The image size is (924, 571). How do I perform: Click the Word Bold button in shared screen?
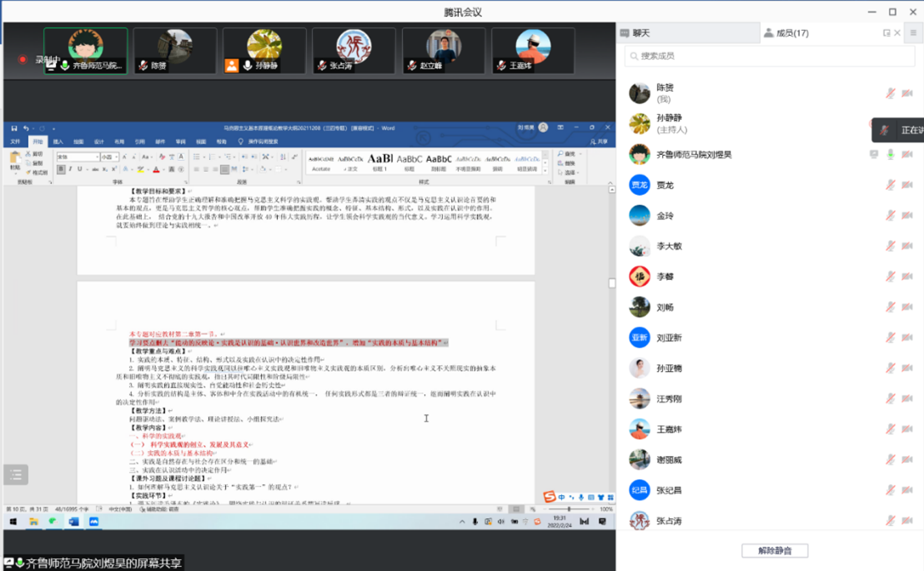point(61,170)
